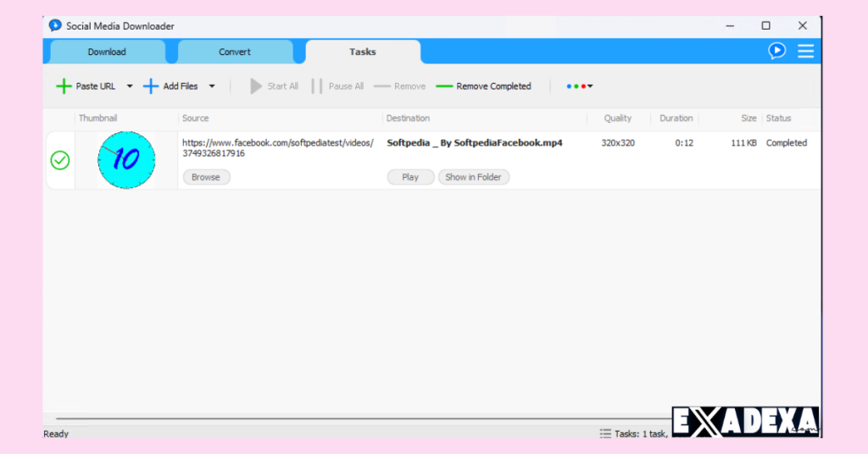Click the facebook.com source URL text
Viewport: 868px width, 454px height.
278,148
